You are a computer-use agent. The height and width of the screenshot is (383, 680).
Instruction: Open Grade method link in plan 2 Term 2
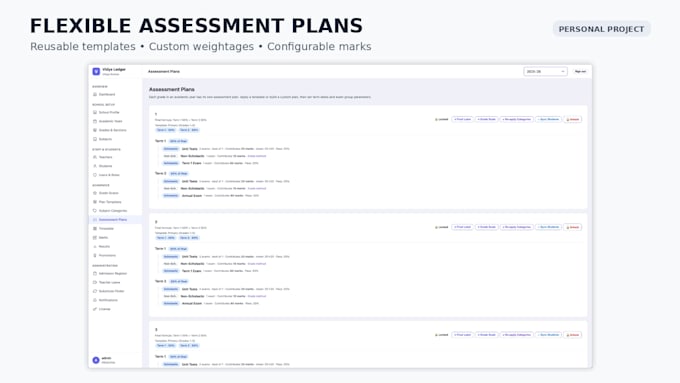[x=257, y=296]
